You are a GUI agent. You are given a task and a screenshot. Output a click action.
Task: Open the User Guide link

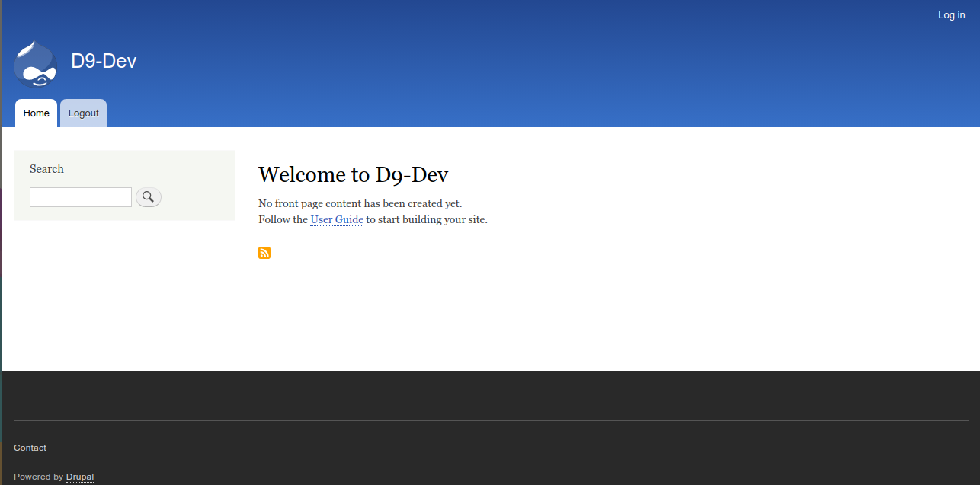(x=336, y=219)
